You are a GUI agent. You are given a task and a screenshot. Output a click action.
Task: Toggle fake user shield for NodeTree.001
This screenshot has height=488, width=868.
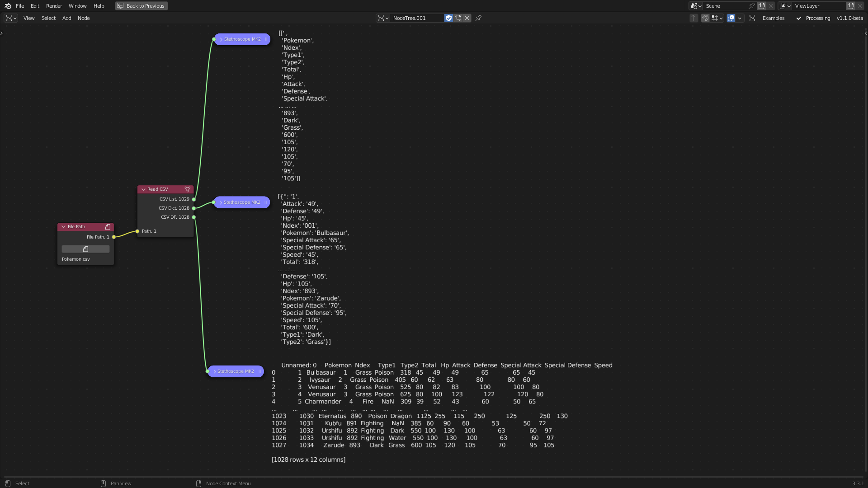[448, 18]
